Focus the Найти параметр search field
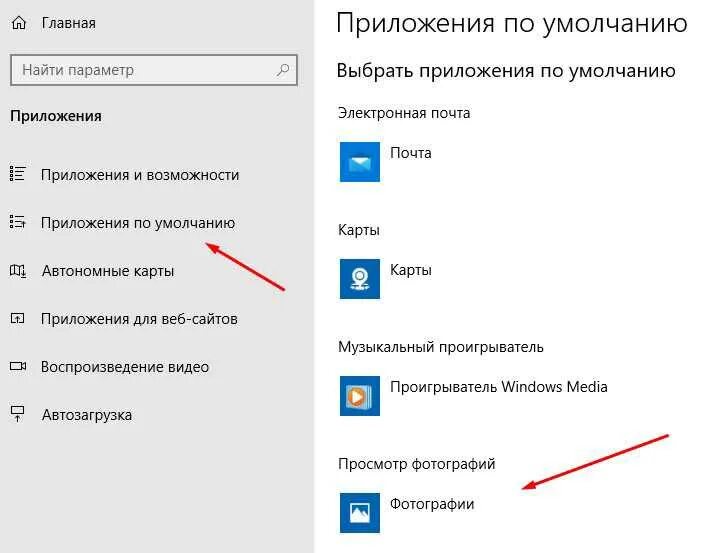 154,70
